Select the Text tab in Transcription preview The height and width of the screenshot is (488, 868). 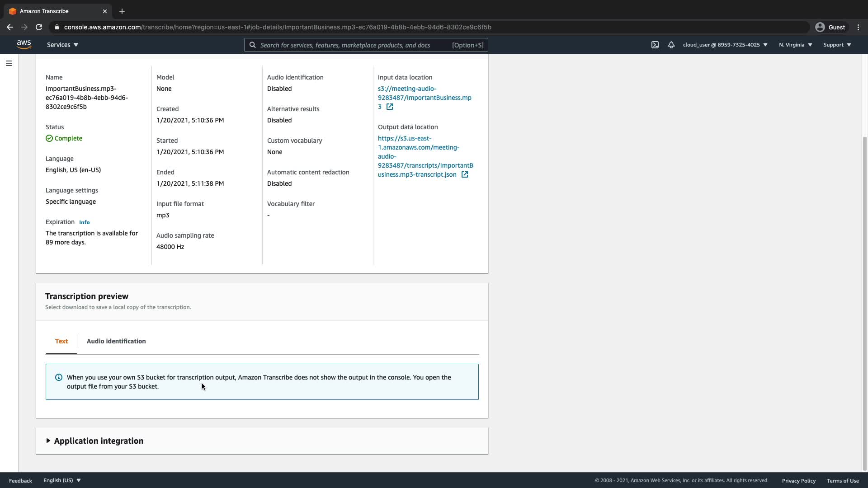click(61, 341)
